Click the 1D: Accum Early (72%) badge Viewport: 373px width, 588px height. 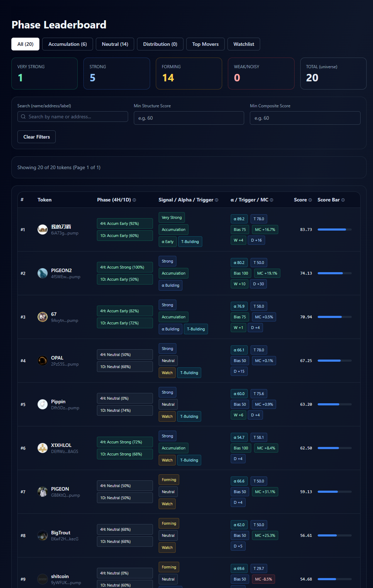coord(125,323)
